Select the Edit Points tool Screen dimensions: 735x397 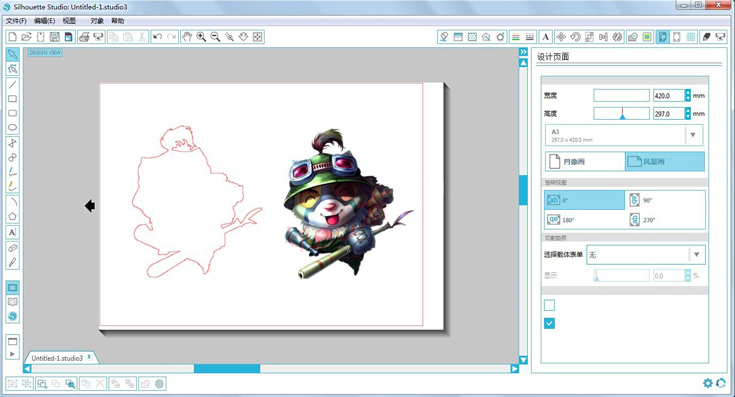(x=13, y=69)
